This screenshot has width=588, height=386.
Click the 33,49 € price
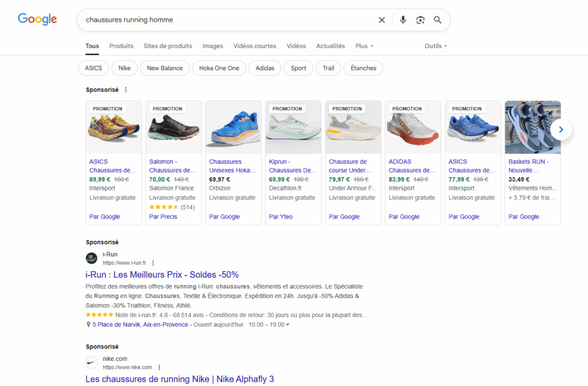(x=519, y=180)
